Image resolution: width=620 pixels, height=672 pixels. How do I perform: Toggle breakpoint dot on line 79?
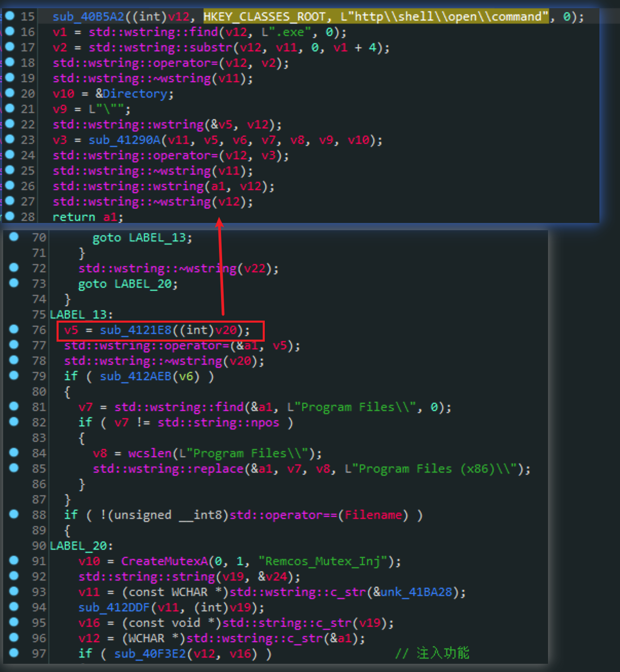click(14, 375)
